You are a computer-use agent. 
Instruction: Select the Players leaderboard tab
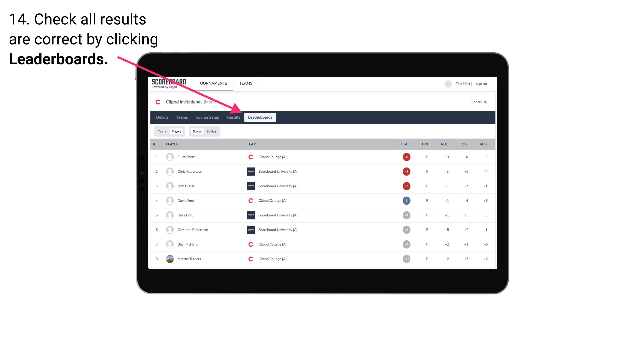click(x=176, y=131)
